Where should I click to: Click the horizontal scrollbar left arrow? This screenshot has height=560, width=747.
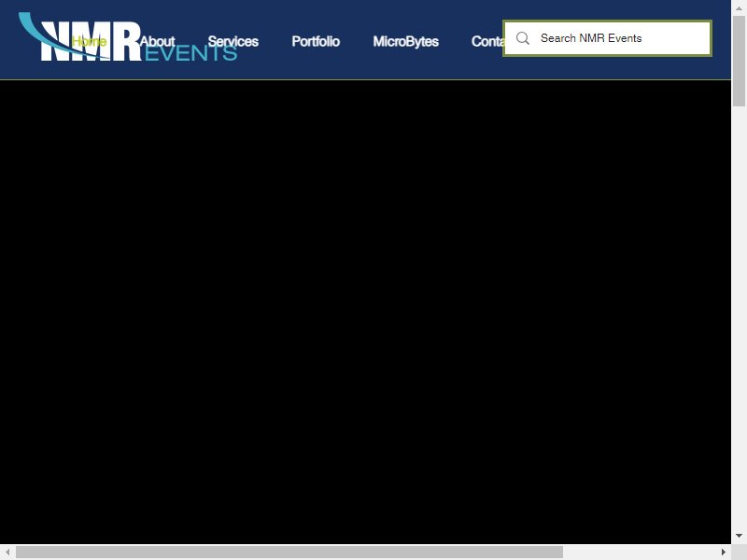[x=7, y=552]
